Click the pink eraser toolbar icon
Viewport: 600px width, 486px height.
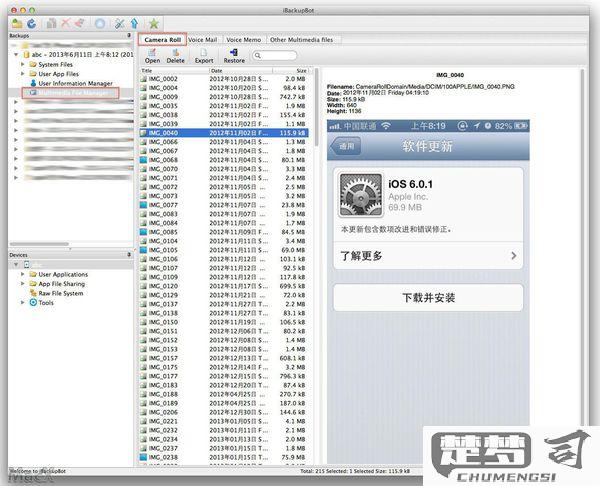pos(80,24)
